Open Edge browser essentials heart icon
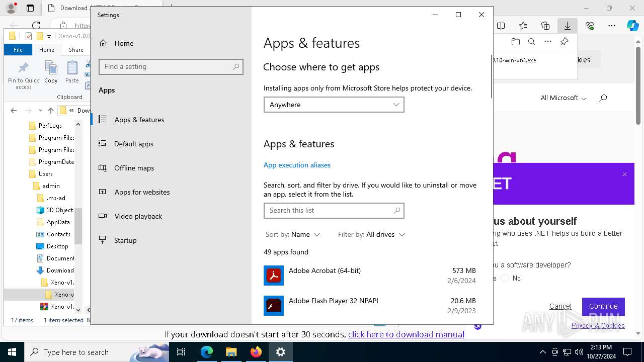Screen dimensions: 644x362 [x=590, y=26]
